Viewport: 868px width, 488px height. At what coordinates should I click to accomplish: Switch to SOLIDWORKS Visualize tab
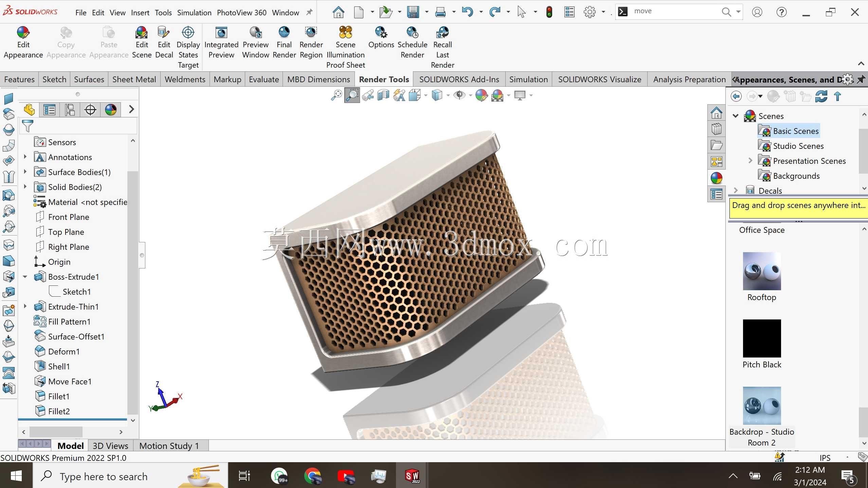point(599,79)
